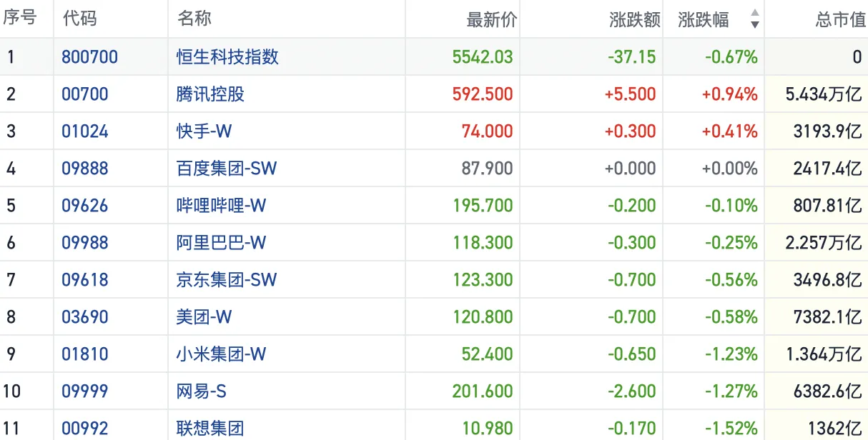Select market cap 6382.6亿
Image resolution: width=868 pixels, height=440 pixels.
827,391
